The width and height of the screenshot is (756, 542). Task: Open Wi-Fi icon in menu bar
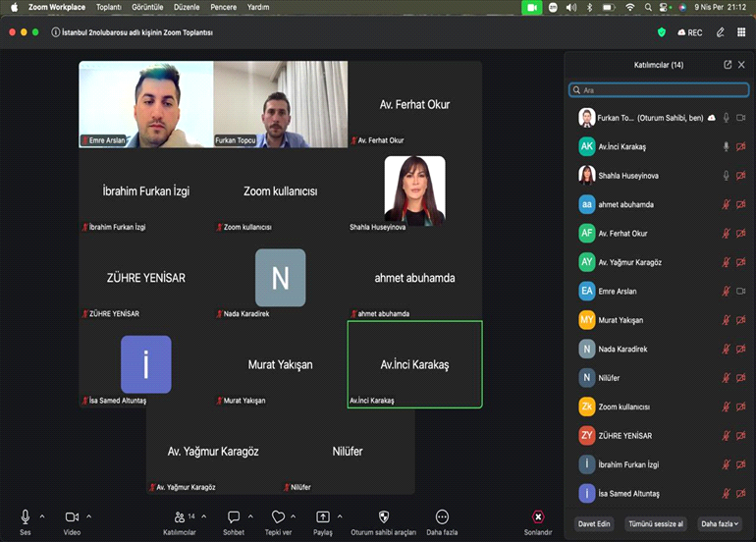pyautogui.click(x=630, y=7)
